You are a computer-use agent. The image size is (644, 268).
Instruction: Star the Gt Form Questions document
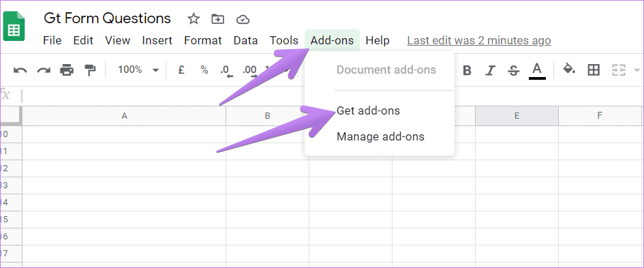coord(194,18)
